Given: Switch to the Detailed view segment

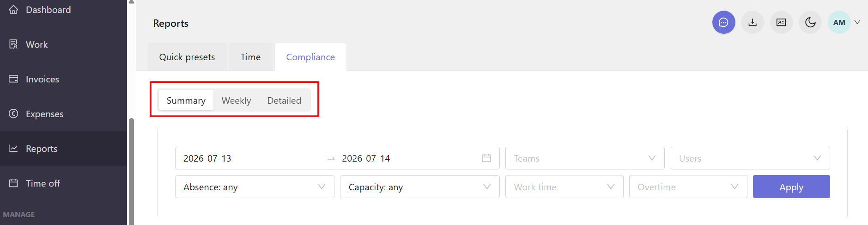Looking at the screenshot, I should [x=284, y=100].
